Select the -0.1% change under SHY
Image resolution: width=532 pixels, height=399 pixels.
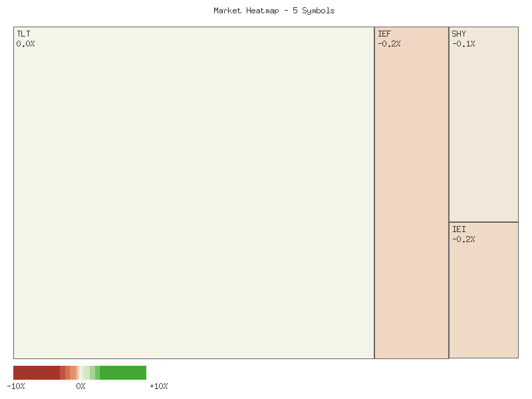tap(463, 43)
